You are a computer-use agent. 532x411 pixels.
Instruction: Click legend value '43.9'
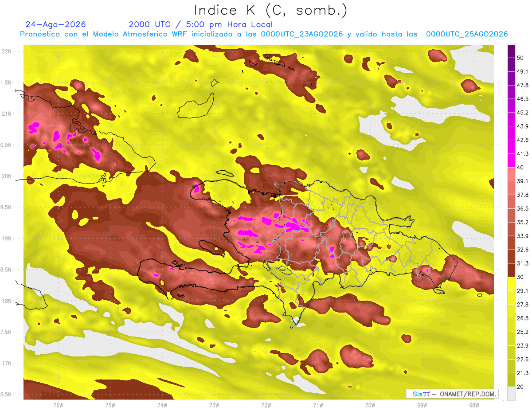click(522, 126)
